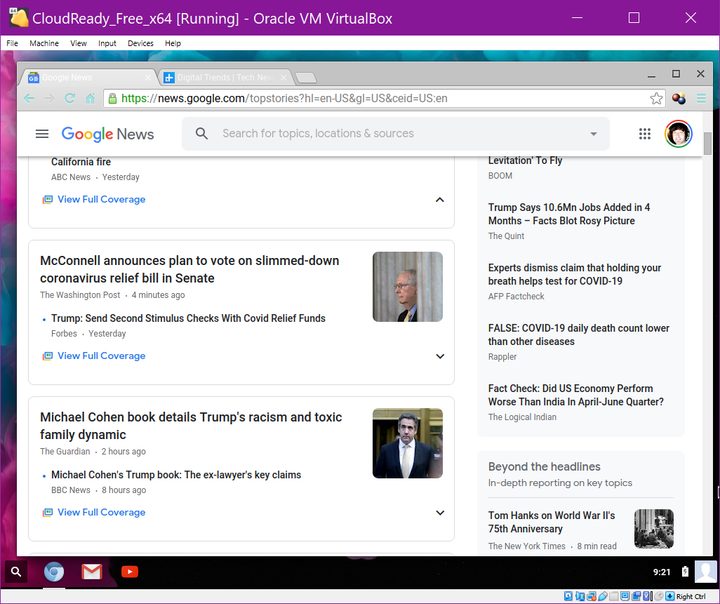Open a new browser tab
This screenshot has width=720, height=604.
click(x=306, y=78)
